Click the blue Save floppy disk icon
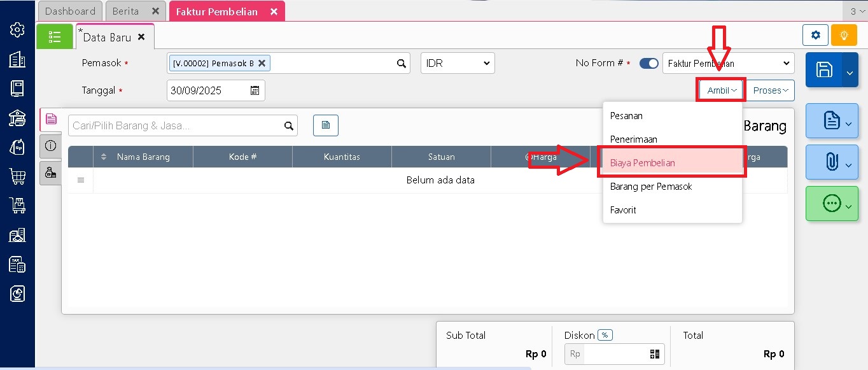 824,70
